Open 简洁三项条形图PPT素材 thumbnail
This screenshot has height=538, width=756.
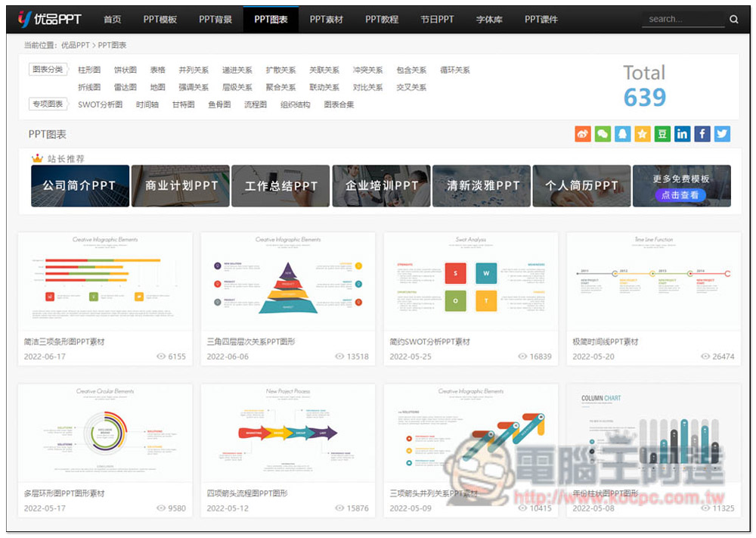[105, 281]
